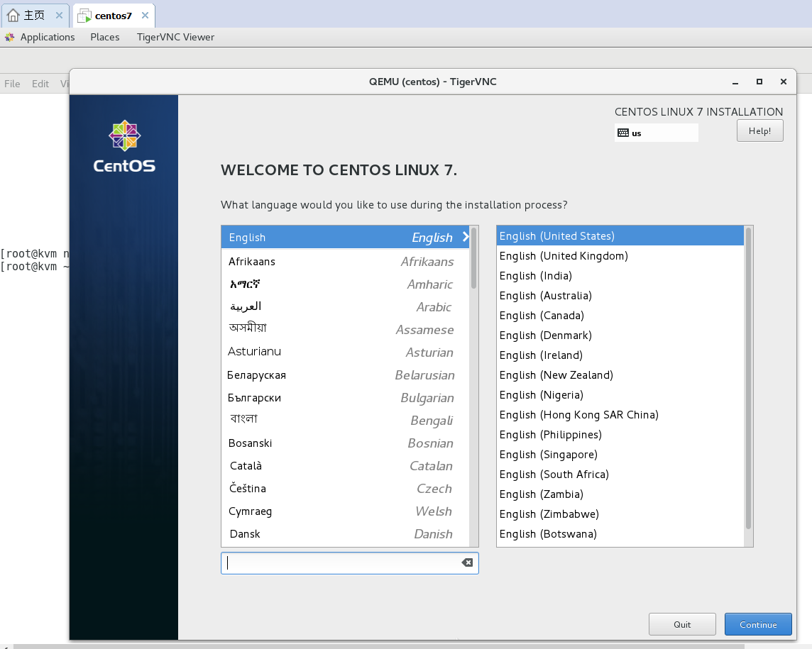
Task: Click the Quit button
Action: click(682, 624)
